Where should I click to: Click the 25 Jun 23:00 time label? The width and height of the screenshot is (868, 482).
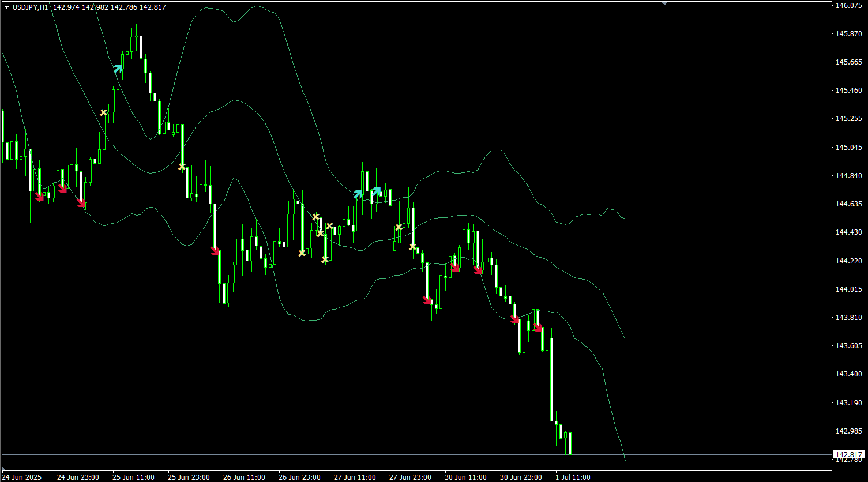[x=189, y=477]
